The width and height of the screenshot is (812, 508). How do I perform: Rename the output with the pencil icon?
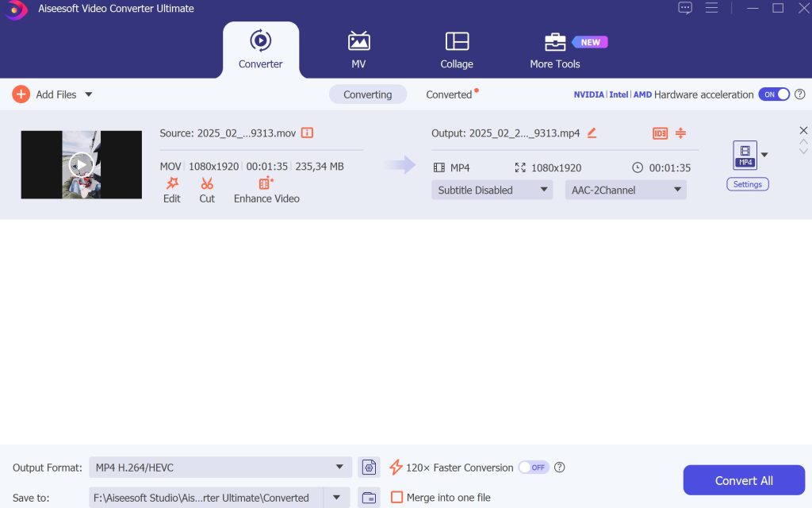coord(591,133)
